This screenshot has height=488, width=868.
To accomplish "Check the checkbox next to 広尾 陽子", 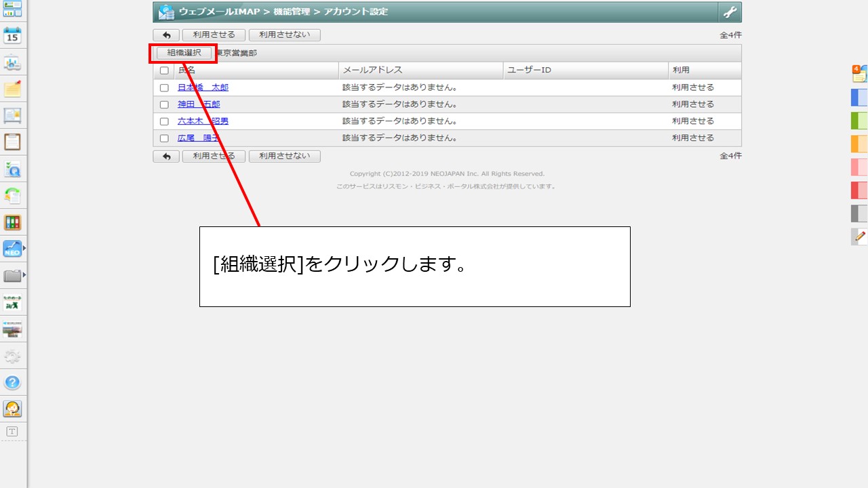I will [x=163, y=138].
